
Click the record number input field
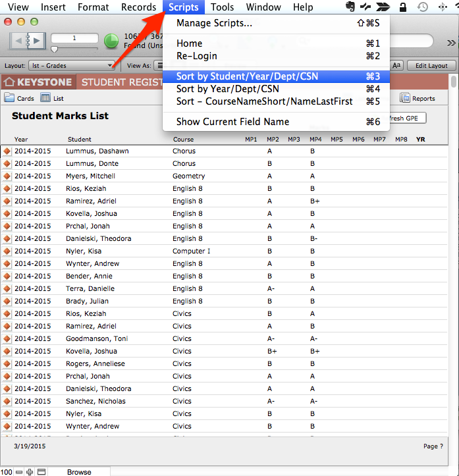74,38
